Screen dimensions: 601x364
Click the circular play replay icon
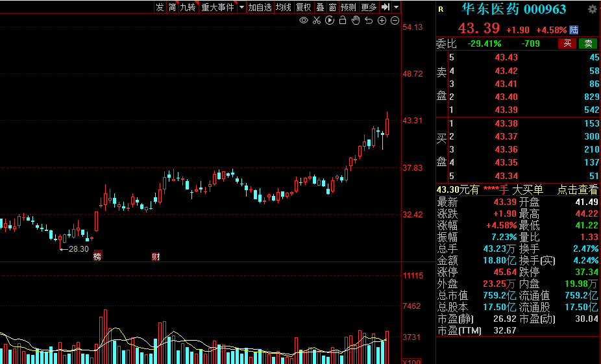point(329,21)
